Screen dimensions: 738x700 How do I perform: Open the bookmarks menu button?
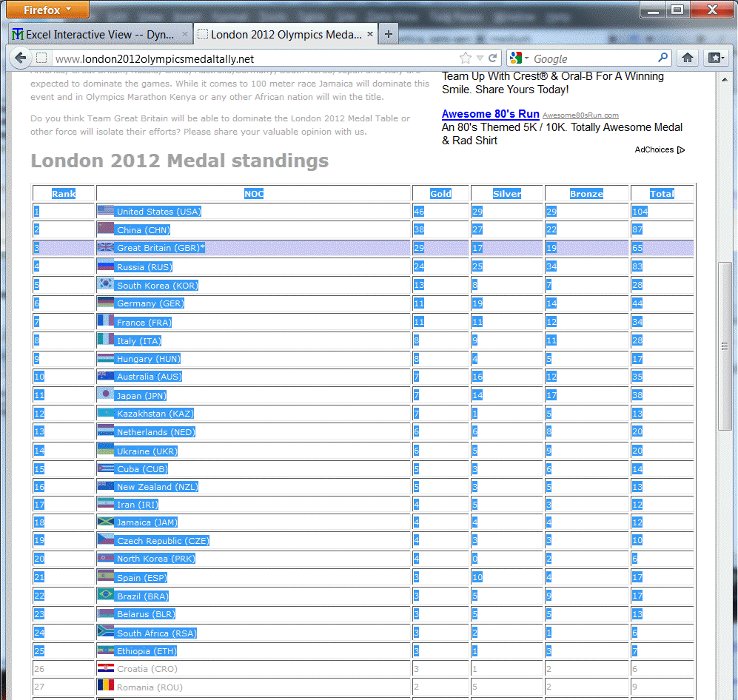point(715,58)
